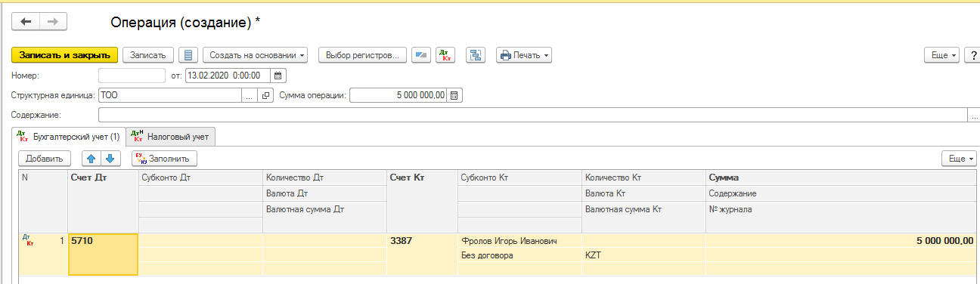This screenshot has width=980, height=284.
Task: Expand the Создать на основании dropdown
Action: [256, 55]
